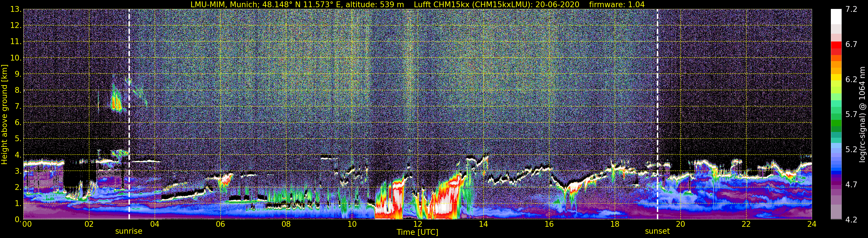Click the 6.2 value on the colorbar
Screen dimensions: 868x238
[x=852, y=79]
